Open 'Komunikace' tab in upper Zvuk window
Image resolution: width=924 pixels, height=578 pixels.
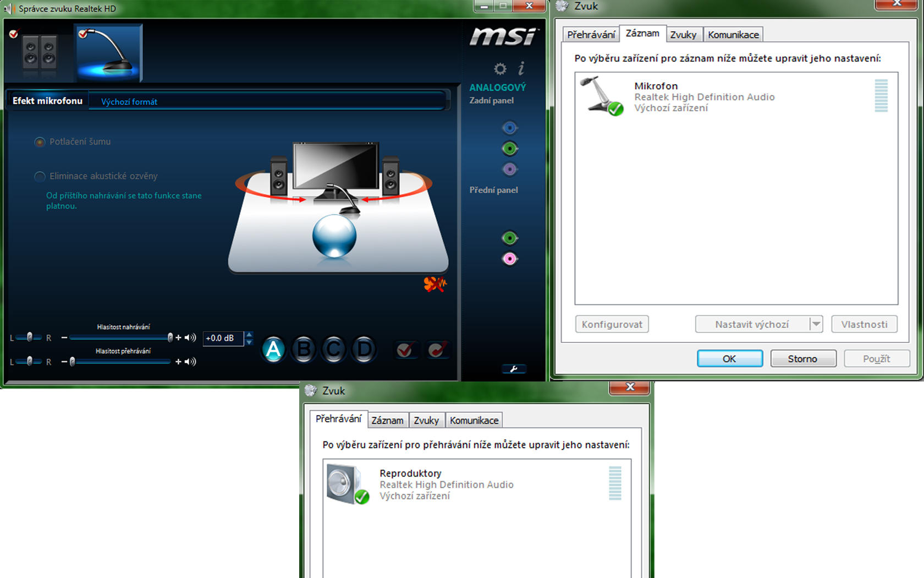tap(733, 35)
